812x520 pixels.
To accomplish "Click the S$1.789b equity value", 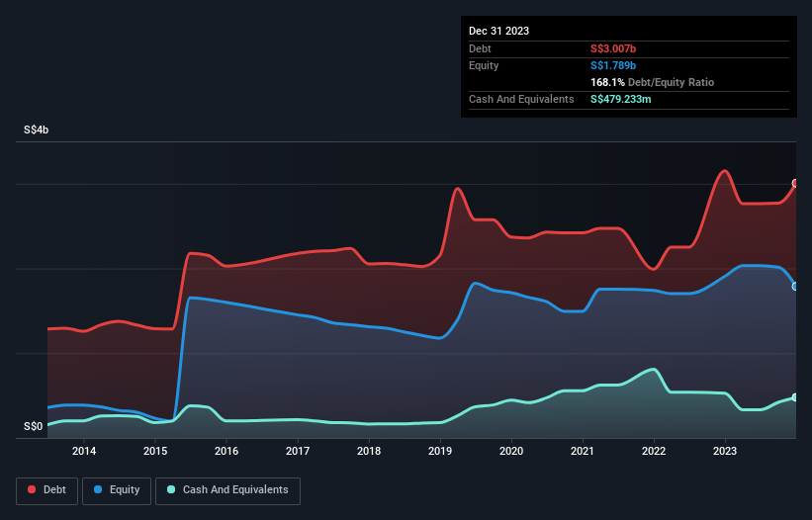I will point(613,65).
